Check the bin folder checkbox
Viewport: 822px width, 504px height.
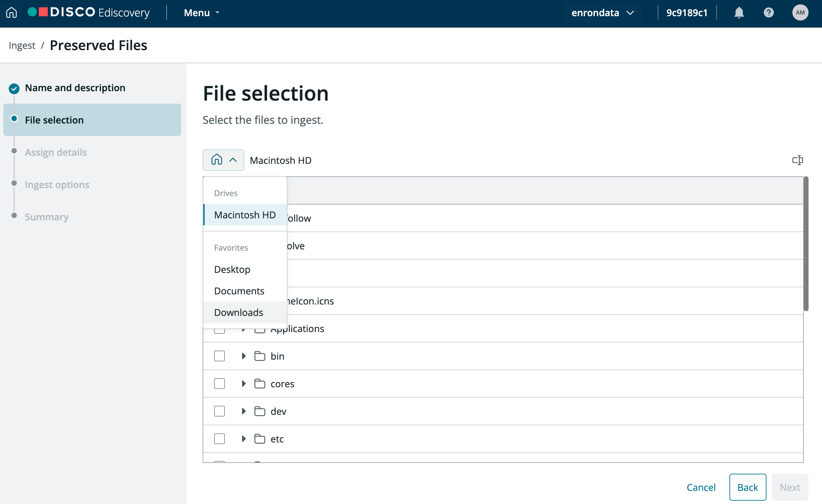[219, 356]
